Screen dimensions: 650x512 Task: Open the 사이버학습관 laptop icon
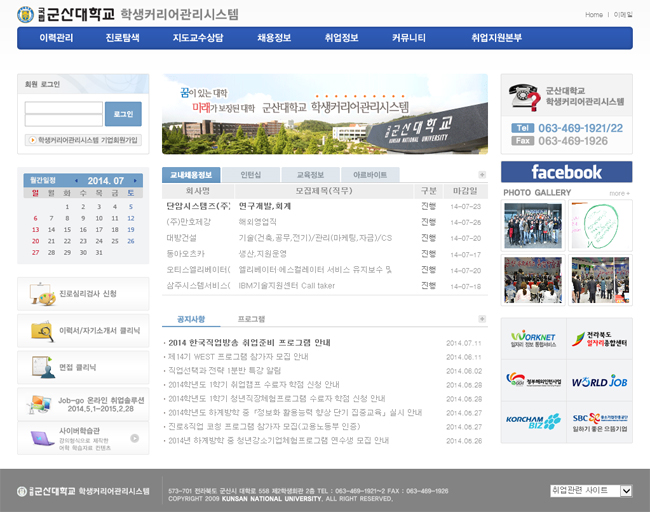41,438
